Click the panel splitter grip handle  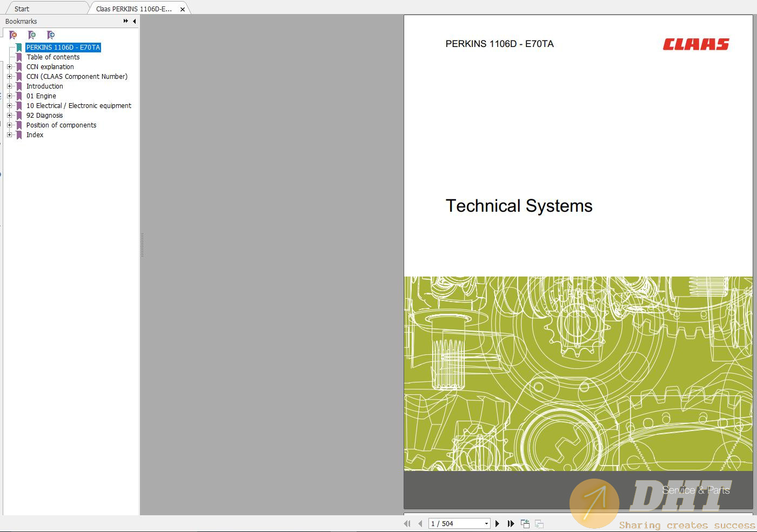142,245
